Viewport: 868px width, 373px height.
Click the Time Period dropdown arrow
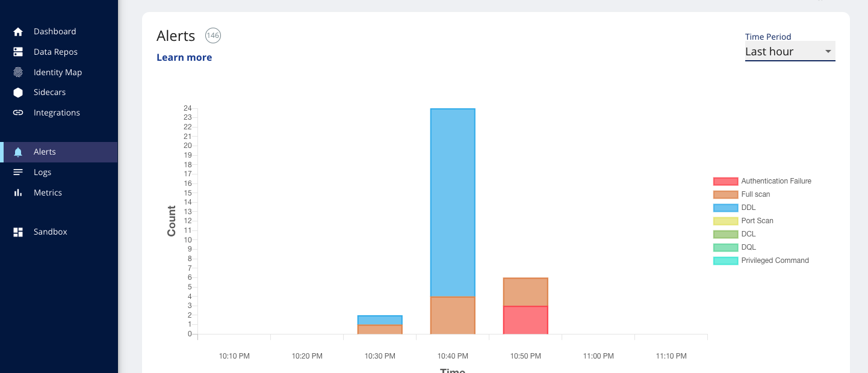(x=828, y=52)
